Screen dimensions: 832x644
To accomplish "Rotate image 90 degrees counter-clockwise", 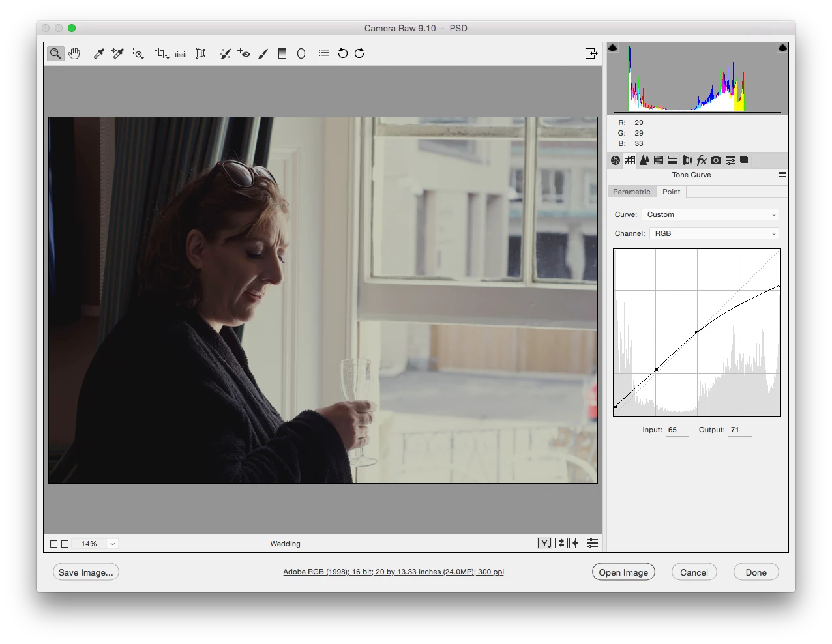I will pos(342,53).
